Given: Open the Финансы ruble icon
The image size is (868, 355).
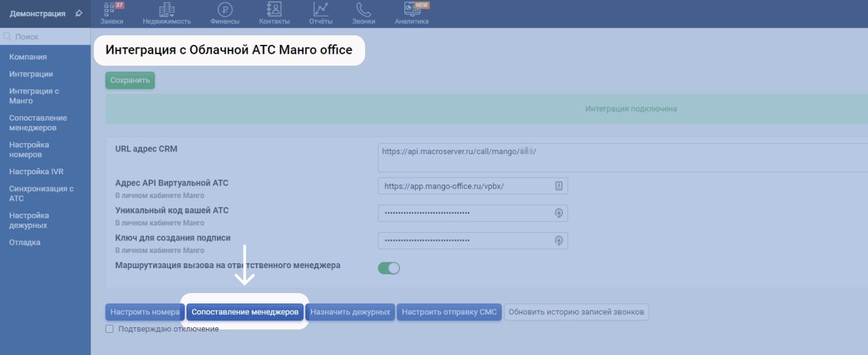Looking at the screenshot, I should pyautogui.click(x=225, y=10).
